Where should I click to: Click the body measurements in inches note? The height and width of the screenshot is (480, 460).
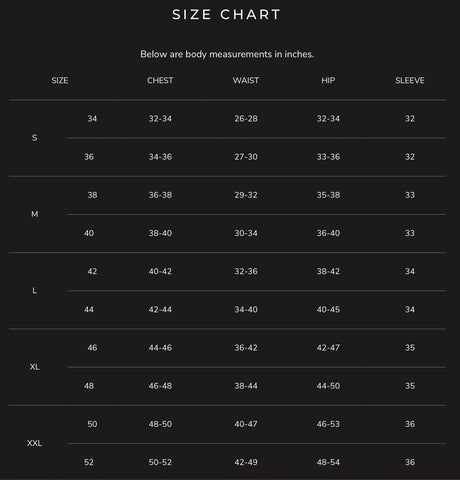pos(227,54)
